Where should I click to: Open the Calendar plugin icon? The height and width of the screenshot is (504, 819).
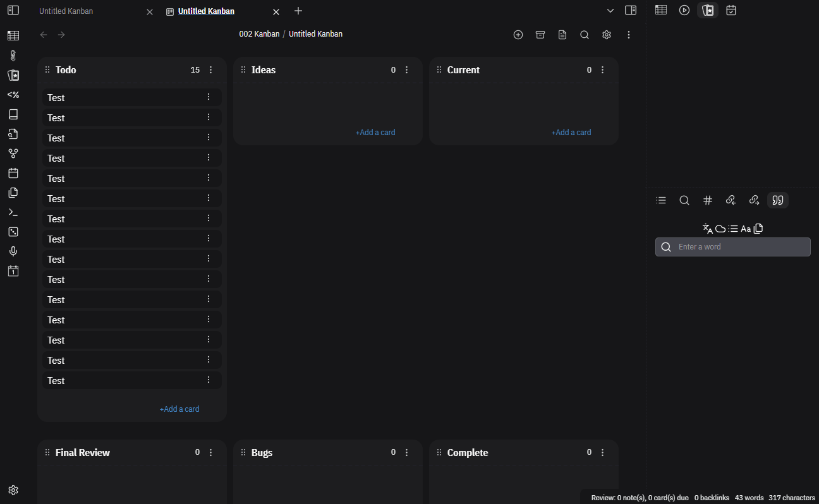point(13,173)
